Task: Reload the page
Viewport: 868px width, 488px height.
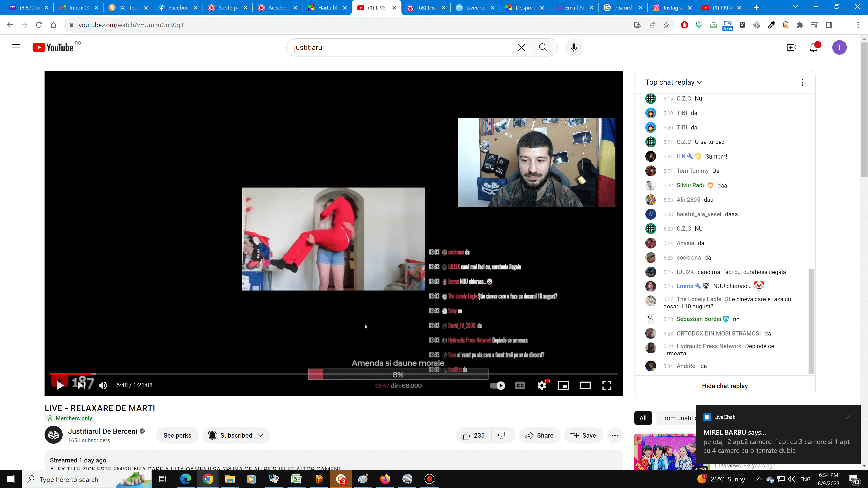Action: [x=39, y=25]
